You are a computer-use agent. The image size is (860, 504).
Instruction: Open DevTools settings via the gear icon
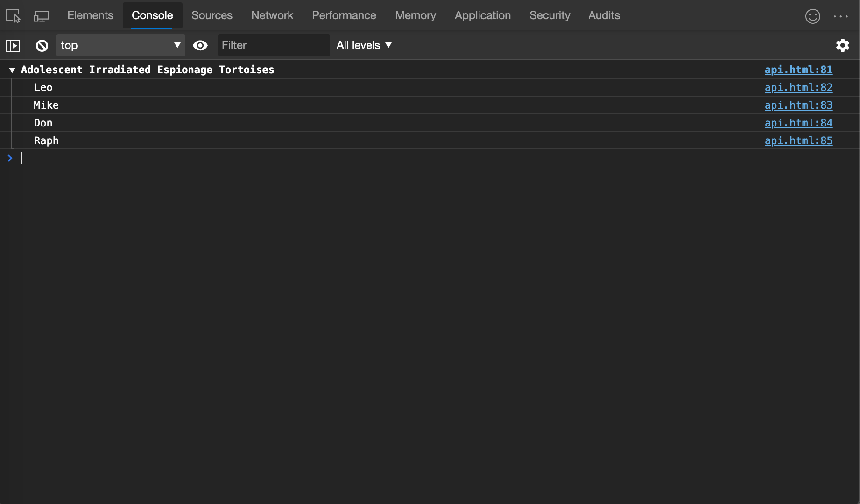tap(843, 45)
